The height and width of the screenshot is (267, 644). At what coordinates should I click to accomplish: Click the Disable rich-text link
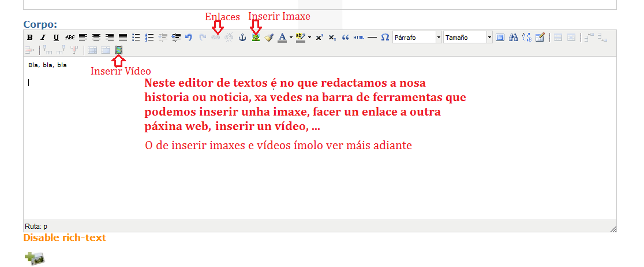coord(65,238)
